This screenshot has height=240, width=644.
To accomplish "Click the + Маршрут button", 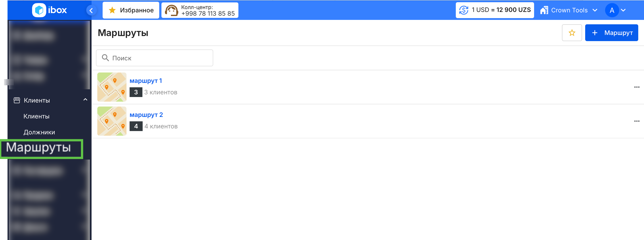I will [611, 33].
